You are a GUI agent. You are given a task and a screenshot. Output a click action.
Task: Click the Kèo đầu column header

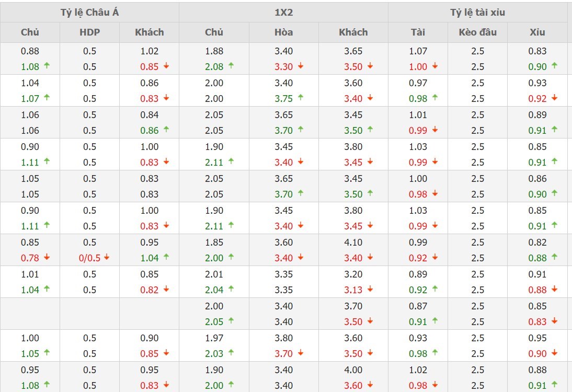pyautogui.click(x=477, y=32)
